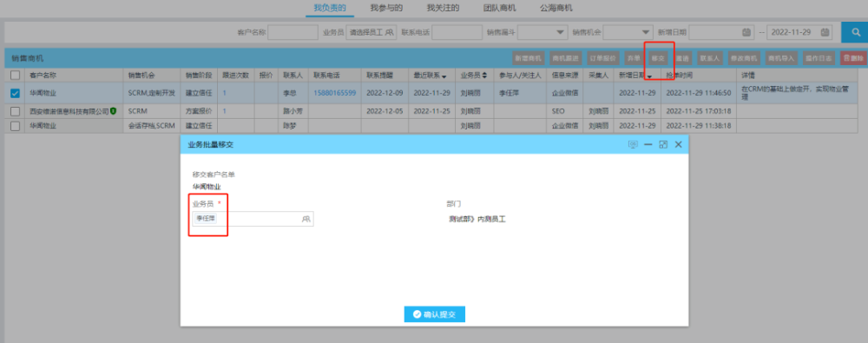The image size is (868, 343).
Task: Click contact 路小芳 cell
Action: [293, 111]
